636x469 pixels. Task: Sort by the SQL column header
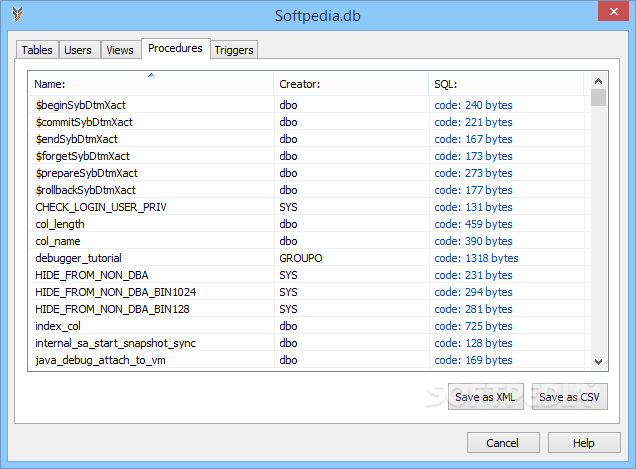click(x=506, y=84)
